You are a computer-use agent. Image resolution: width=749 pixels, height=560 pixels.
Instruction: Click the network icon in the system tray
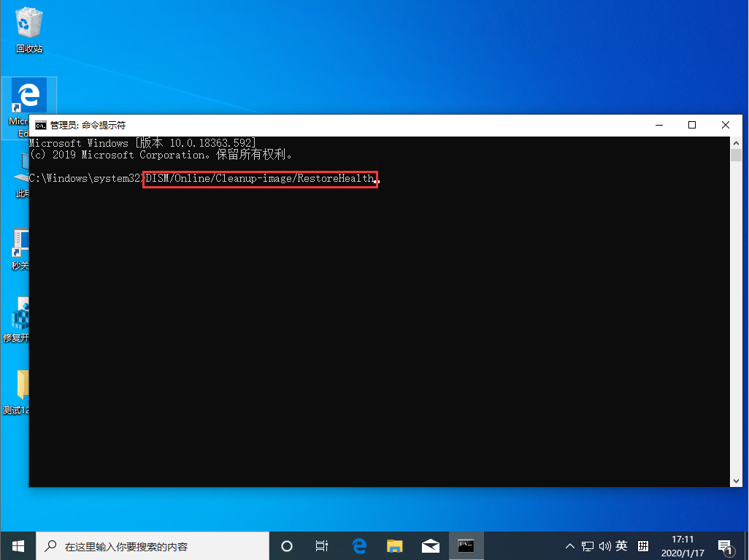click(588, 545)
